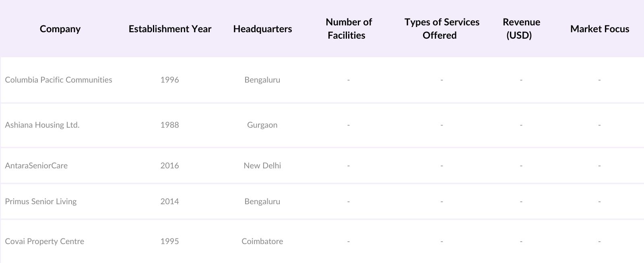Image resolution: width=644 pixels, height=263 pixels.
Task: Click the New Delhi headquarters cell
Action: 262,166
